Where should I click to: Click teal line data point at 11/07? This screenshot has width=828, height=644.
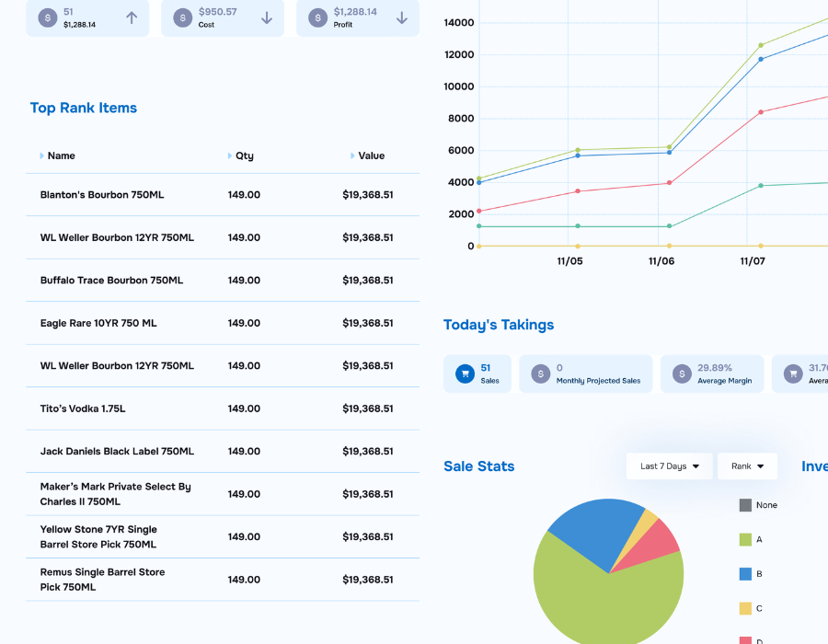(761, 186)
